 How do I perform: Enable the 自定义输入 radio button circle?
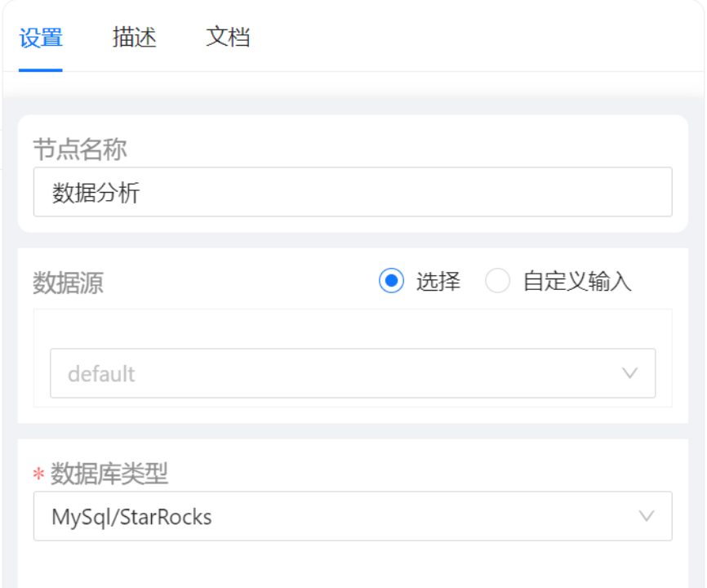(x=497, y=281)
